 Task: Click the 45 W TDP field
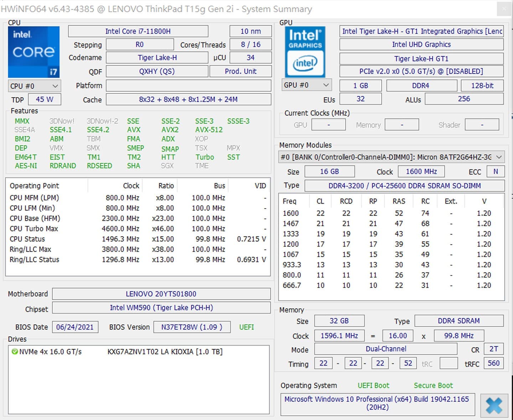45,100
